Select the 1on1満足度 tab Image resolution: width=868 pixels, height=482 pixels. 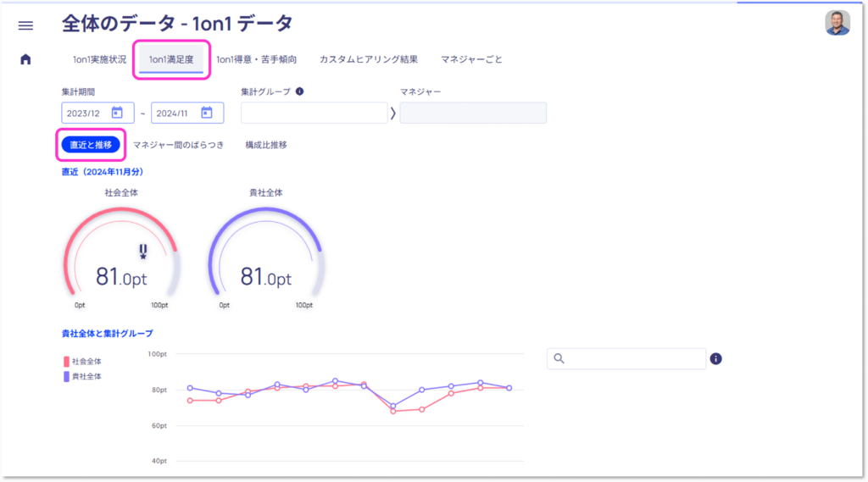point(171,59)
